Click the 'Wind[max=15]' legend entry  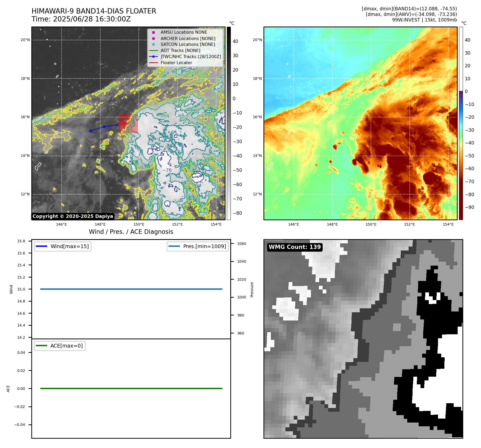coord(63,246)
